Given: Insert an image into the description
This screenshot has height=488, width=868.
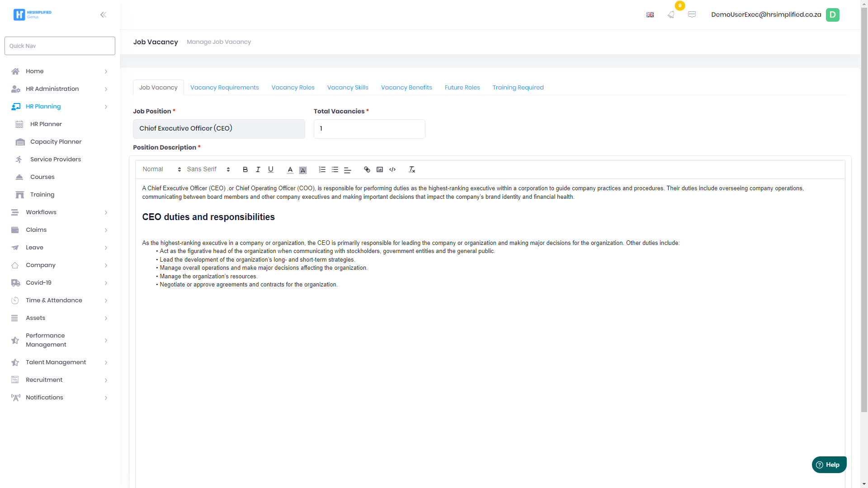Looking at the screenshot, I should pos(380,169).
